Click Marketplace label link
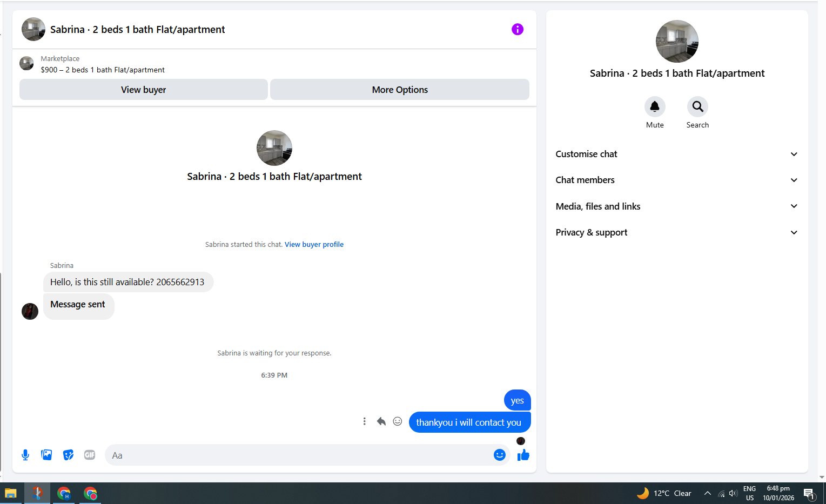The height and width of the screenshot is (504, 826). pos(60,58)
